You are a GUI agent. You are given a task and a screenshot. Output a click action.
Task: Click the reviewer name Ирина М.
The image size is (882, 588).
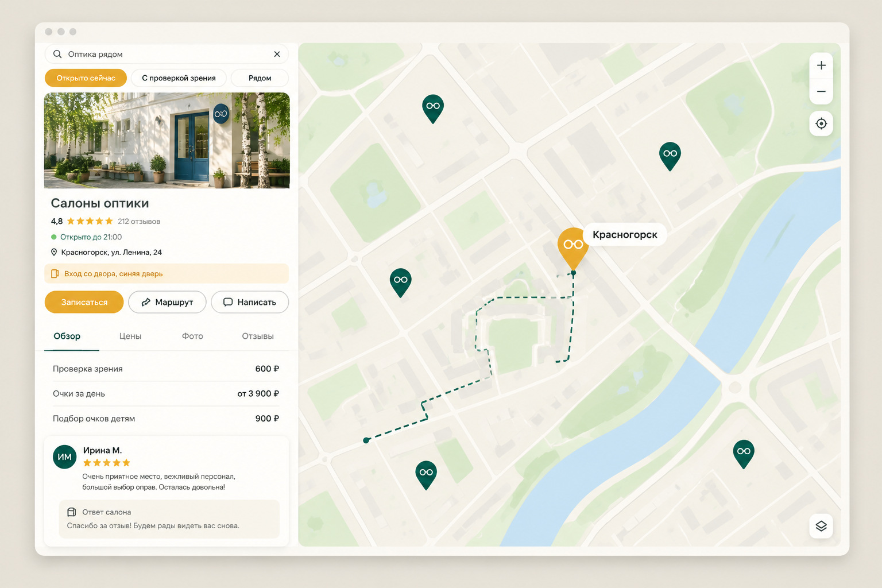pyautogui.click(x=102, y=451)
